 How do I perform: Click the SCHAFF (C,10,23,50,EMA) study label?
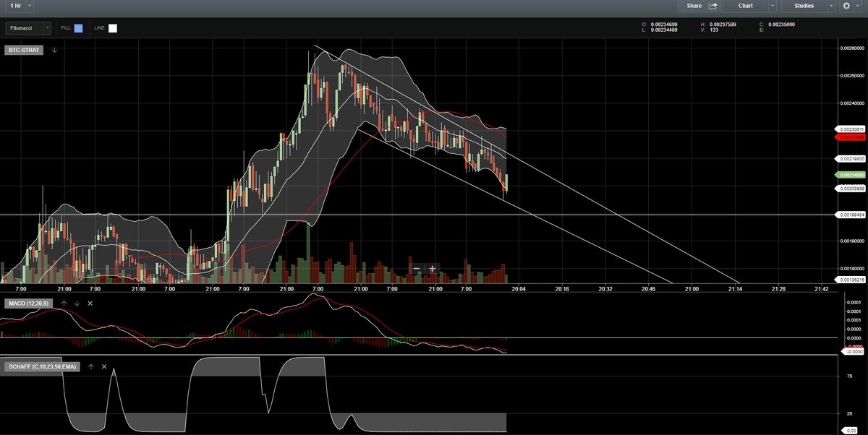[x=43, y=366]
